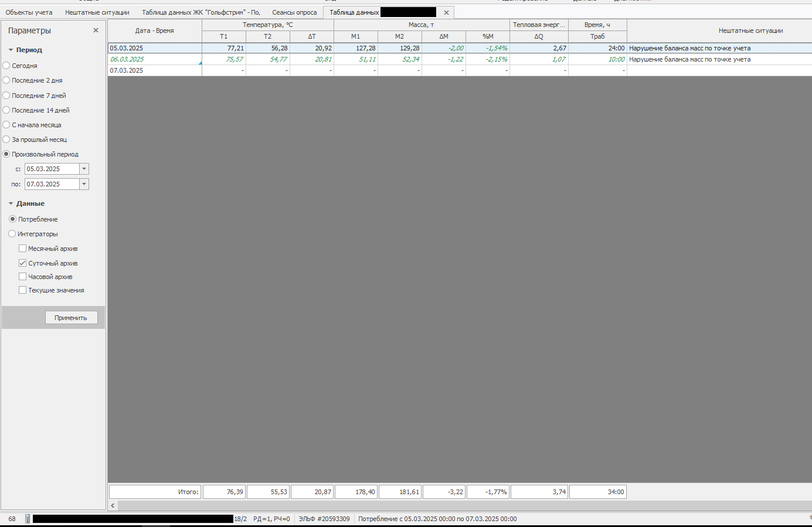
Task: Click ЭЛЬФ #20593309 in status bar
Action: point(324,519)
